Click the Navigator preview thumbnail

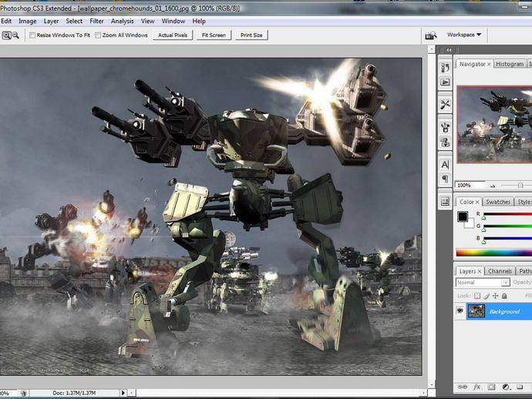coord(494,125)
